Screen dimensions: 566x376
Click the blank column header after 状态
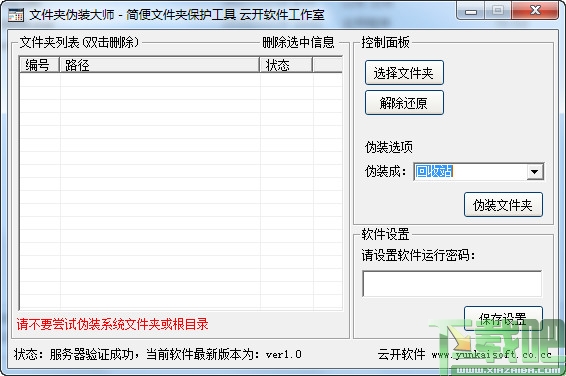click(327, 65)
